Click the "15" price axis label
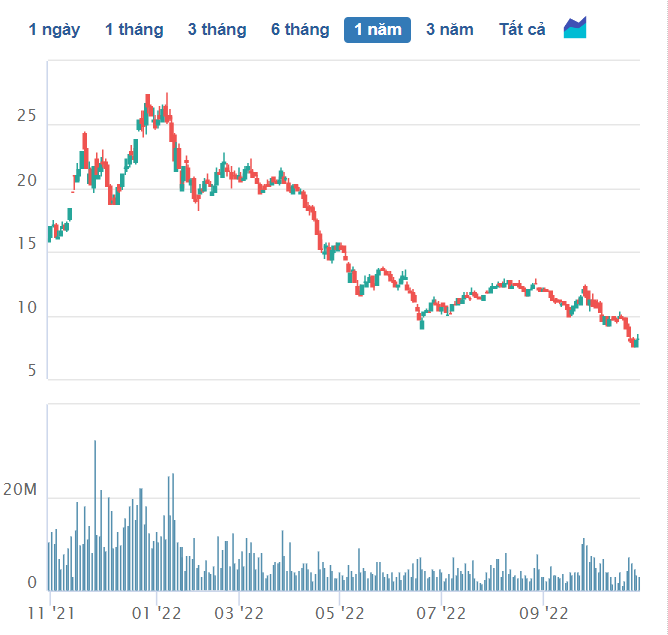Image resolution: width=668 pixels, height=635 pixels. point(26,244)
